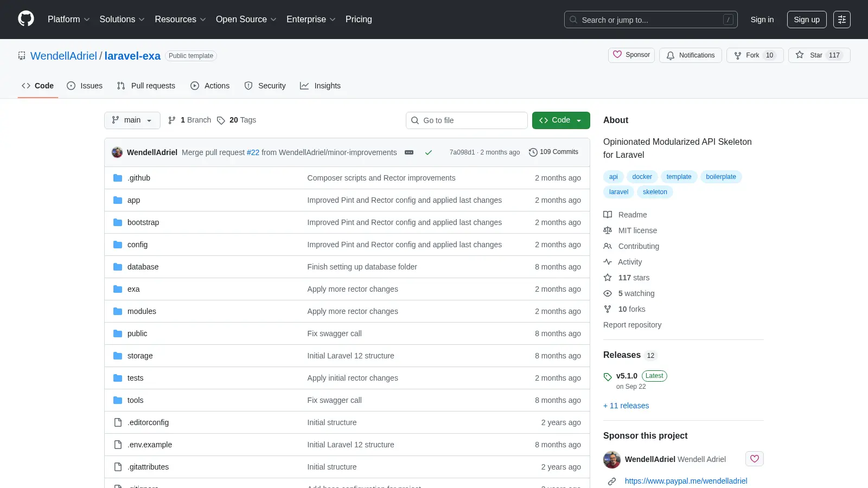
Task: Open 'Finish setting up database folder' commit
Action: pos(362,267)
